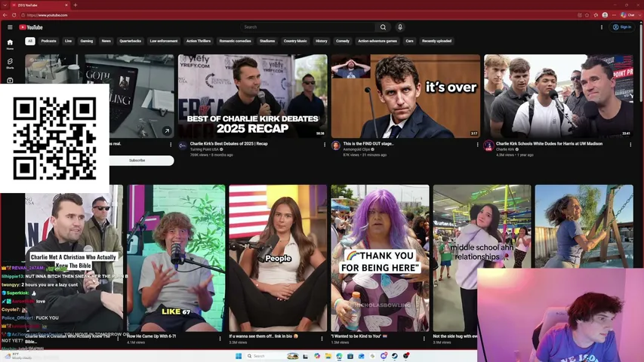Viewport: 644px width, 362px height.
Task: Reload the page with the refresh icon
Action: coord(14,15)
